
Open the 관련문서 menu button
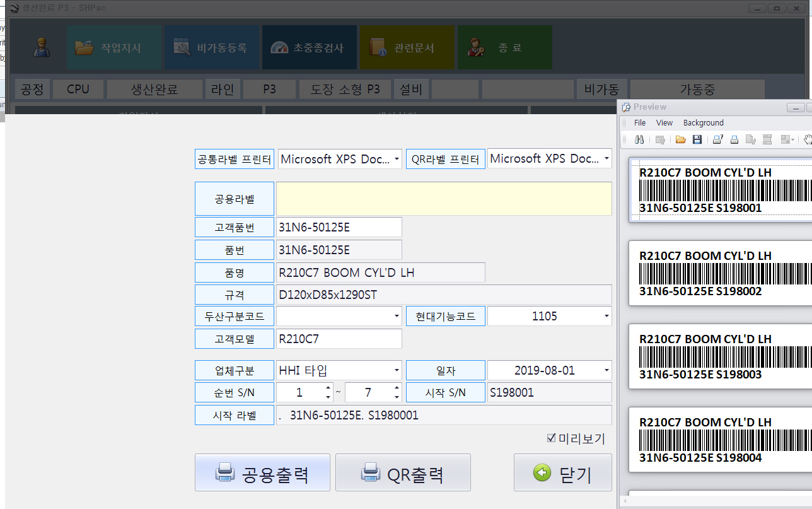tap(407, 47)
